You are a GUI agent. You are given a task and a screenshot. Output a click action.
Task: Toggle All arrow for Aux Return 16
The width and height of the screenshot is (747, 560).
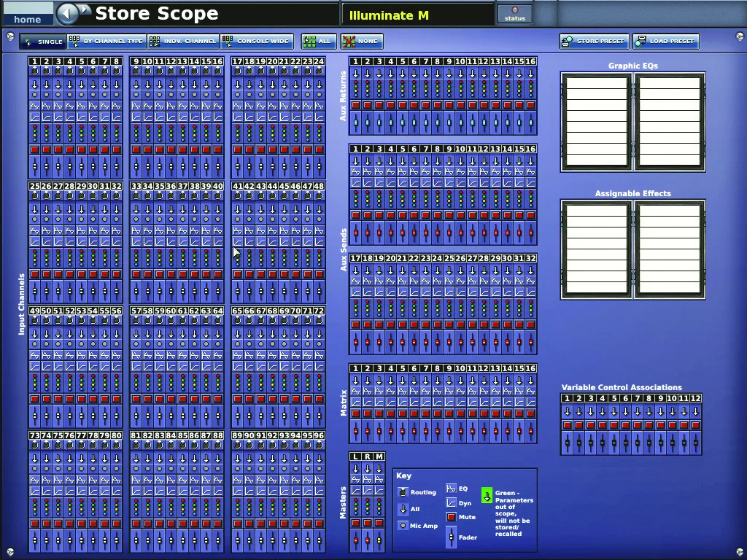pyautogui.click(x=531, y=74)
